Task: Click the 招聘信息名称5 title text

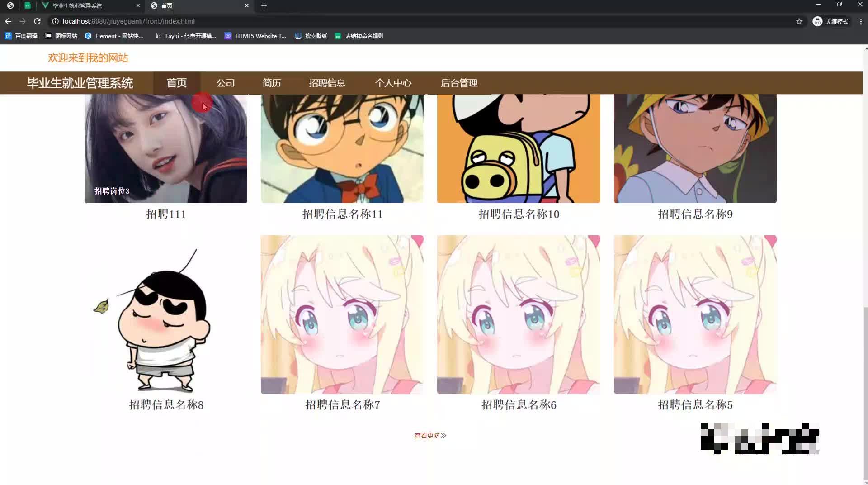Action: tap(695, 405)
